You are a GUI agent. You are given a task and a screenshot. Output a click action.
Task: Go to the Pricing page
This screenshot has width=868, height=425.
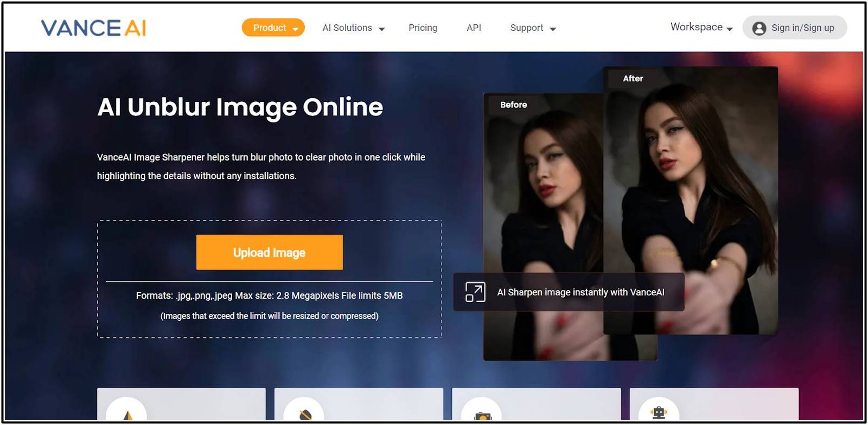pos(423,28)
